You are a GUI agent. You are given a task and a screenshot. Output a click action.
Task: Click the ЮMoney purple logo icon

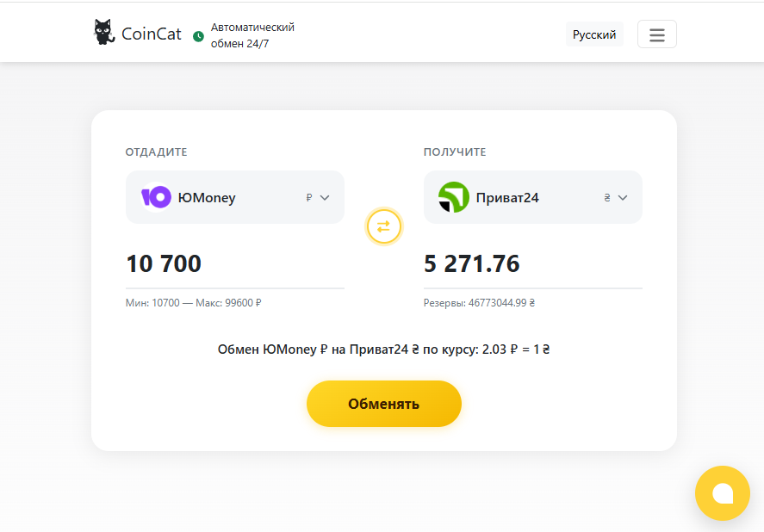(x=156, y=197)
